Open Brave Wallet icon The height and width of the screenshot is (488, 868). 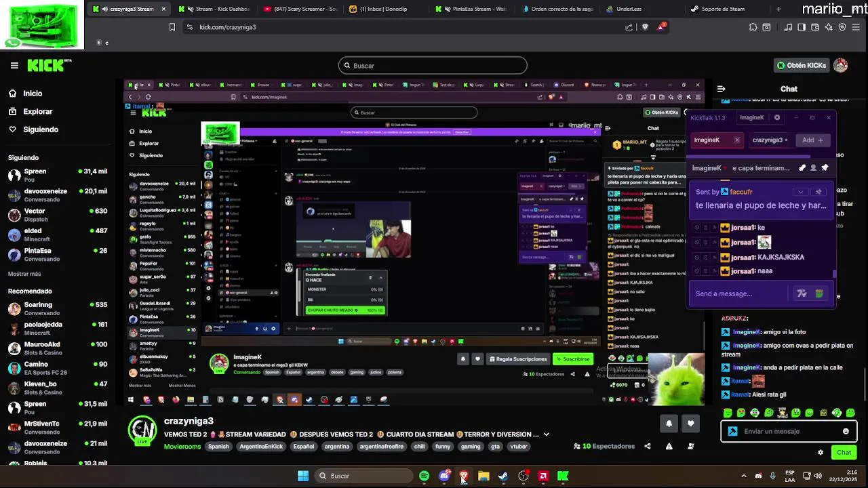(x=815, y=27)
